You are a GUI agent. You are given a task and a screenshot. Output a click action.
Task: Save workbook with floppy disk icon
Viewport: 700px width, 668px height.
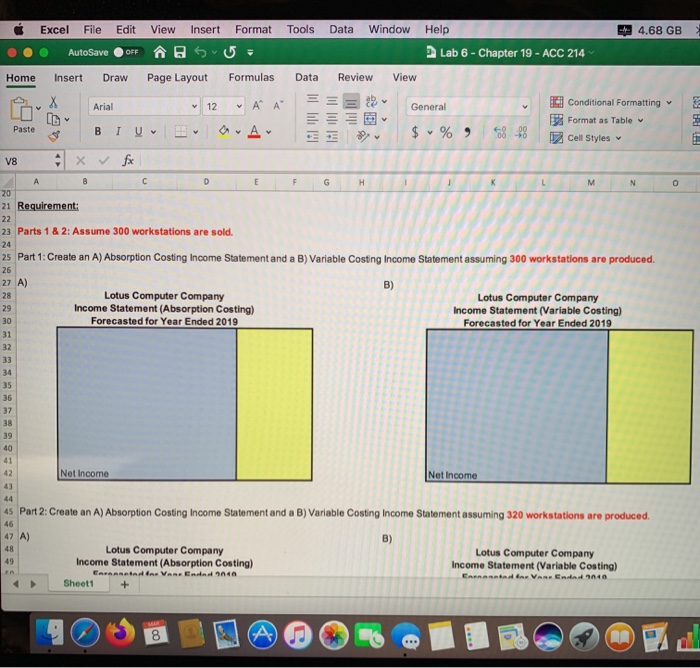[x=179, y=52]
